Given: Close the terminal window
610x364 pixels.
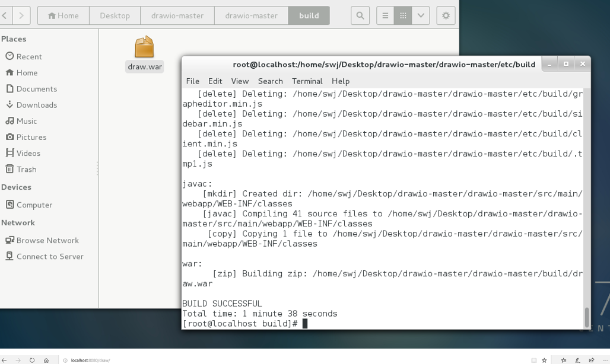Looking at the screenshot, I should coord(582,64).
